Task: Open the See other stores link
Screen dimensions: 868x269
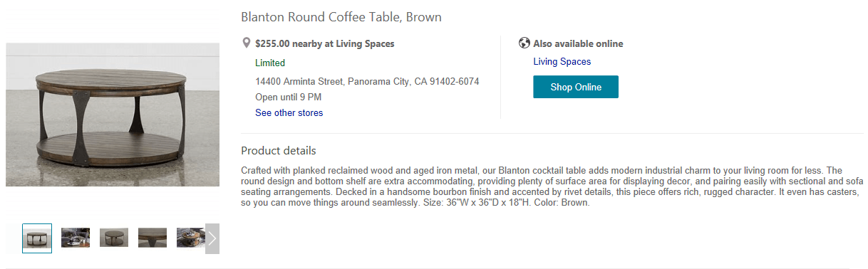Action: coord(289,113)
